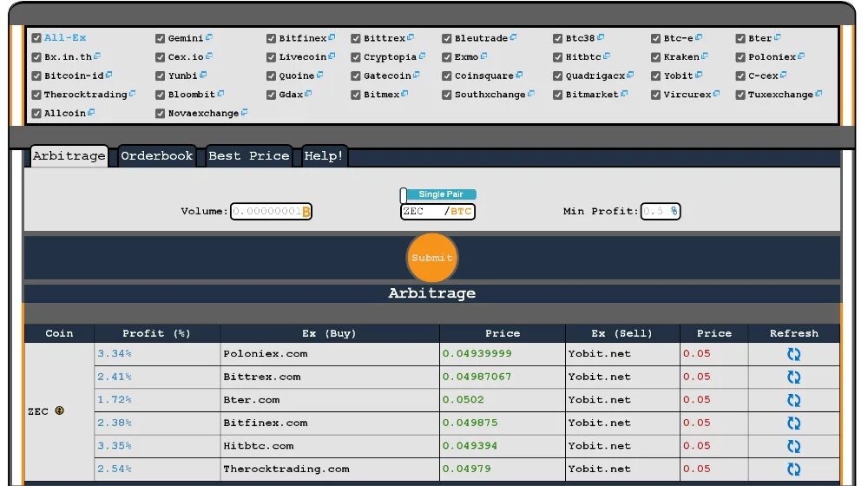Click the orange Submit button
Screen dimensions: 868x486
coord(431,258)
